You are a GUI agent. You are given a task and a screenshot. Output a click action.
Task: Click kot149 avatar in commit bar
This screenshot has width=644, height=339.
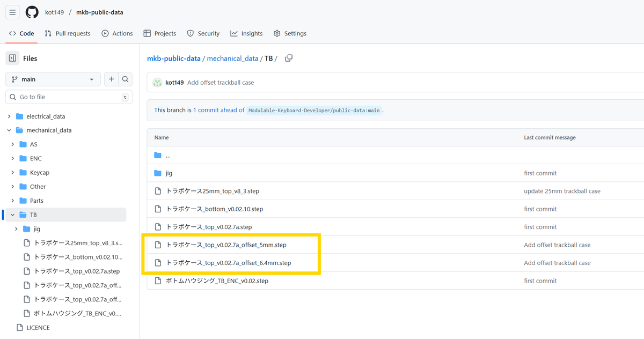pos(157,83)
